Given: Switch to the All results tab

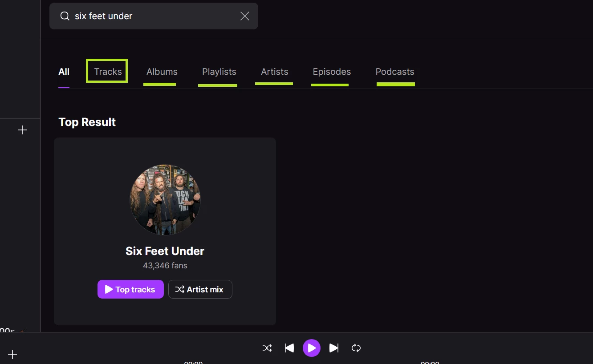Looking at the screenshot, I should [x=64, y=72].
